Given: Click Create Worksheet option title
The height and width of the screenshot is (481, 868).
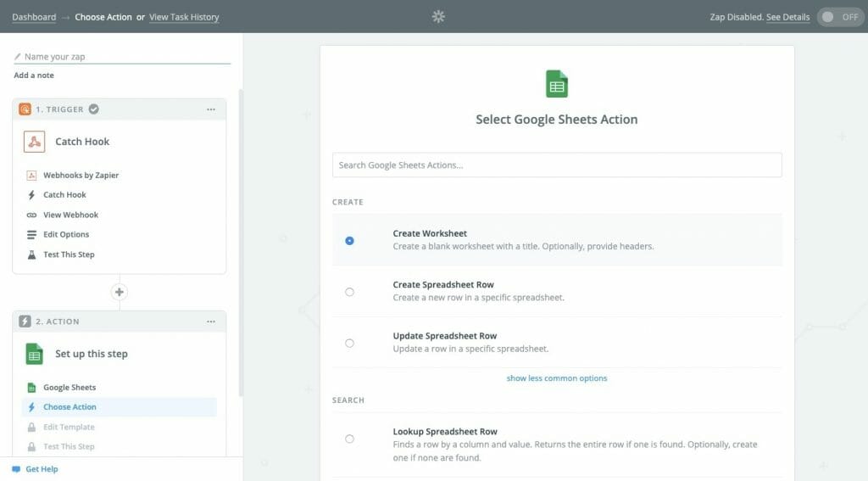Looking at the screenshot, I should (430, 233).
